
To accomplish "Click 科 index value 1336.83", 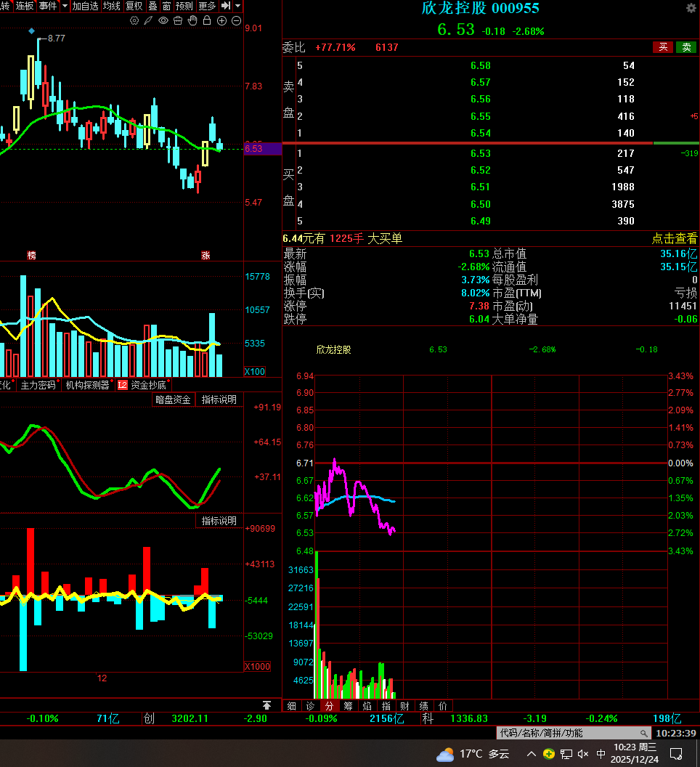I will [x=468, y=718].
